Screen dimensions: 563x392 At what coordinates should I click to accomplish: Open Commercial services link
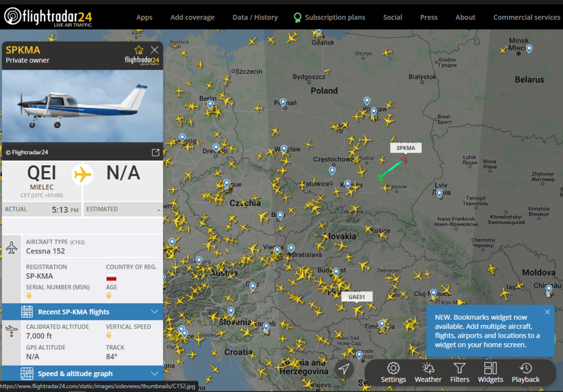click(526, 17)
